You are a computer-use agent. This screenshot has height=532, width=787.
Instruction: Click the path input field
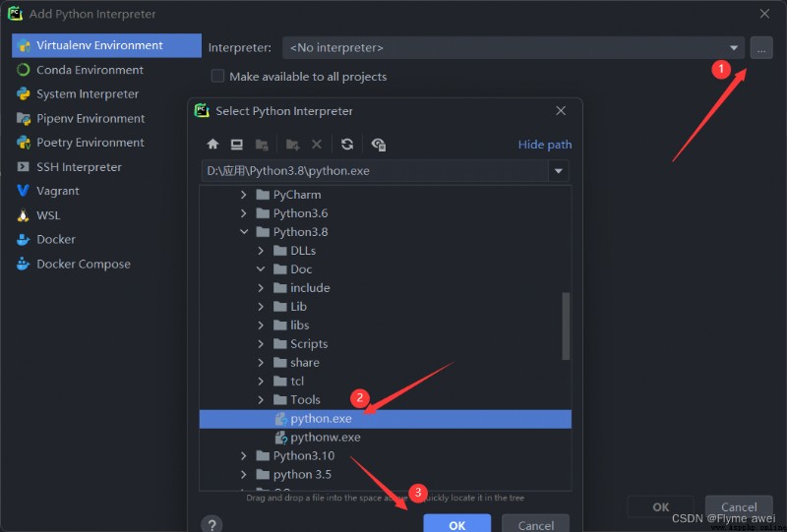click(x=375, y=171)
